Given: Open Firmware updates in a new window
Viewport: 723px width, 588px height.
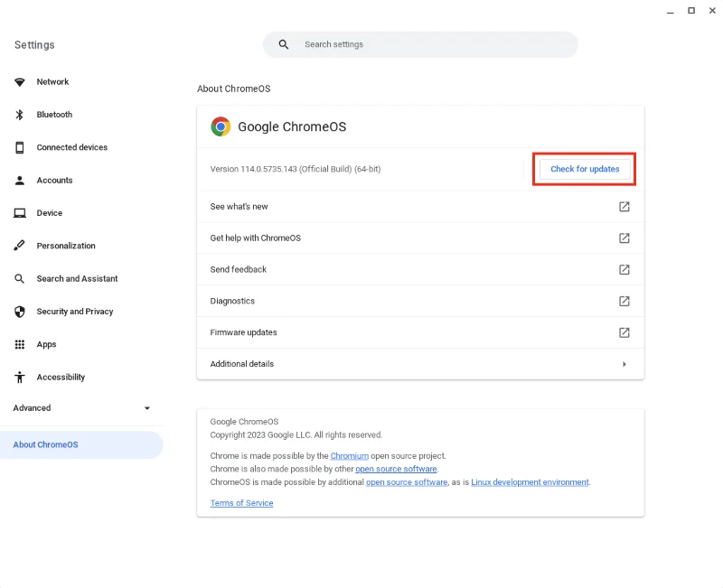Looking at the screenshot, I should point(624,332).
